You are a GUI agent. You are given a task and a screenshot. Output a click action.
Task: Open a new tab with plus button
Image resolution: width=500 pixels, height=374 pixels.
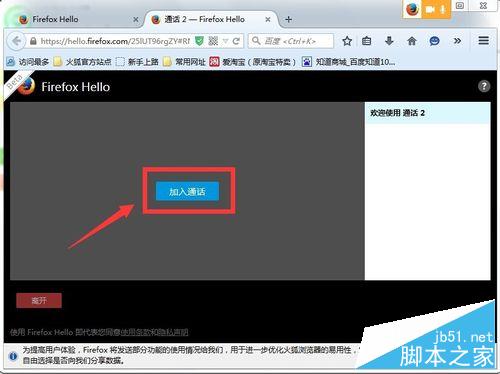[289, 19]
